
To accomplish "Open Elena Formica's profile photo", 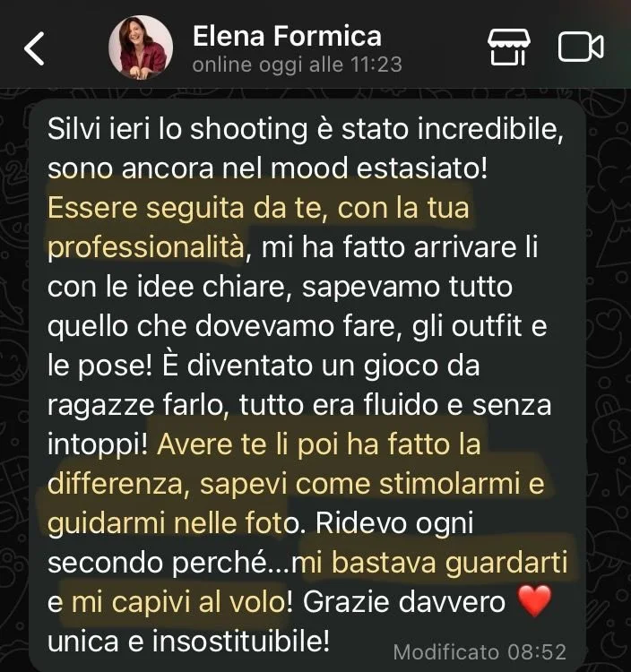I will point(141,47).
